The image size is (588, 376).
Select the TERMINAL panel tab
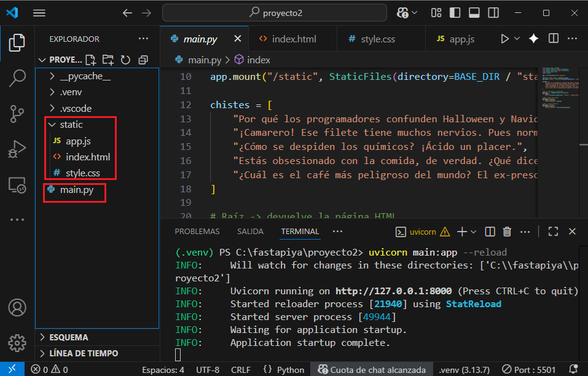(300, 231)
